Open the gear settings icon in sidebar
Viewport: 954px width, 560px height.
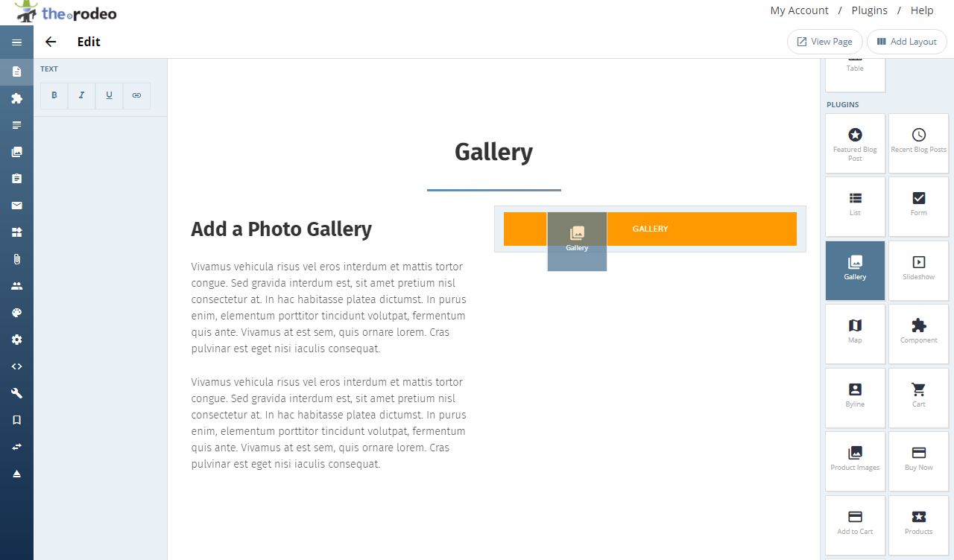click(16, 340)
